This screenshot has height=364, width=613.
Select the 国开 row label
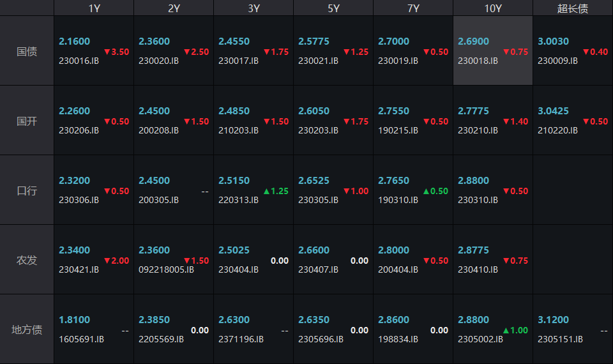click(27, 121)
